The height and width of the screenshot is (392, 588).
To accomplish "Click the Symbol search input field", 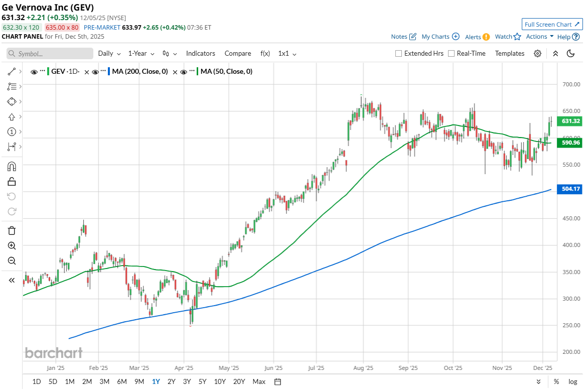I will [50, 54].
